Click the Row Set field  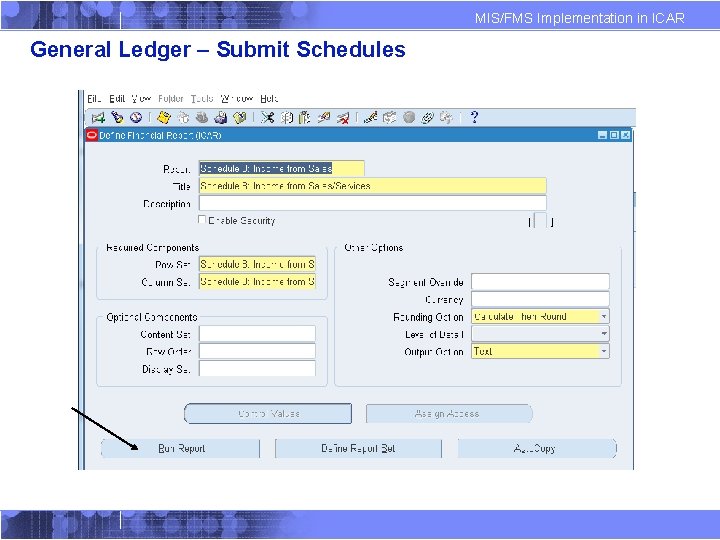click(x=257, y=264)
